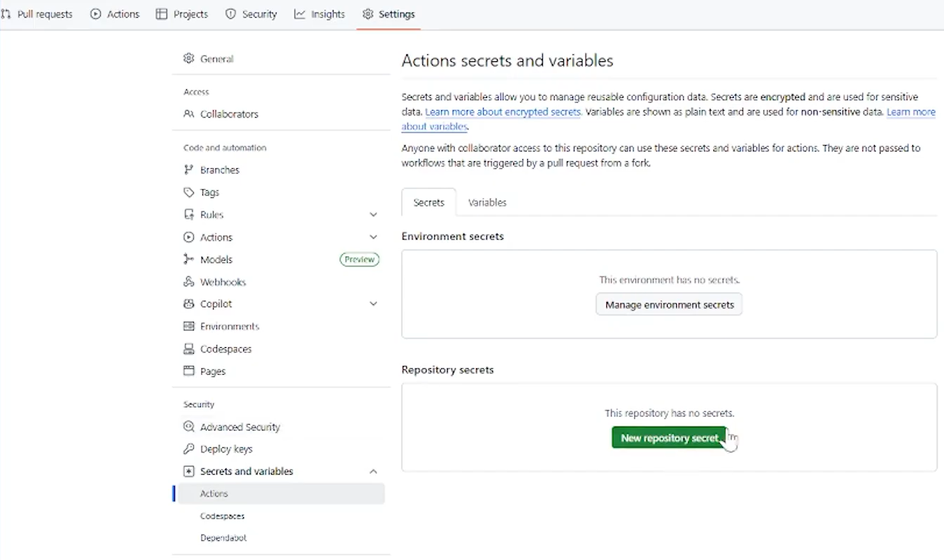The width and height of the screenshot is (944, 560).
Task: Click the Deploy keys key icon
Action: [188, 449]
